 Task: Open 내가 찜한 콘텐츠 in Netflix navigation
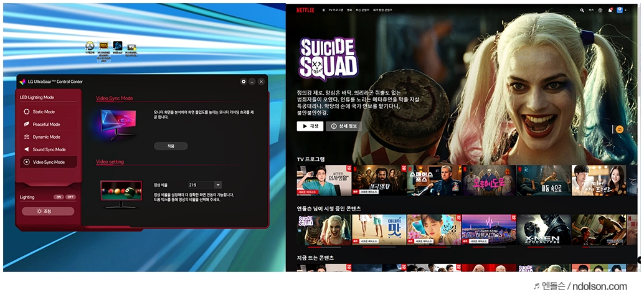click(x=382, y=10)
